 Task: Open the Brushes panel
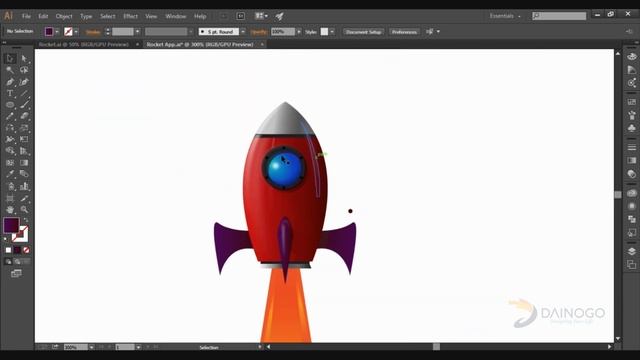point(632,115)
